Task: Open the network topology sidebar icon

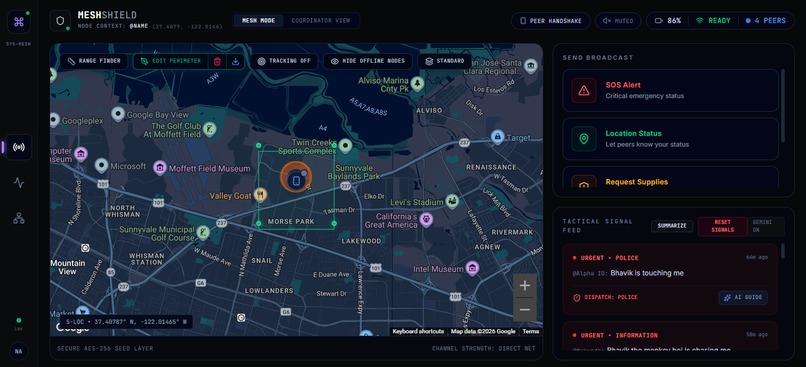Action: tap(19, 218)
